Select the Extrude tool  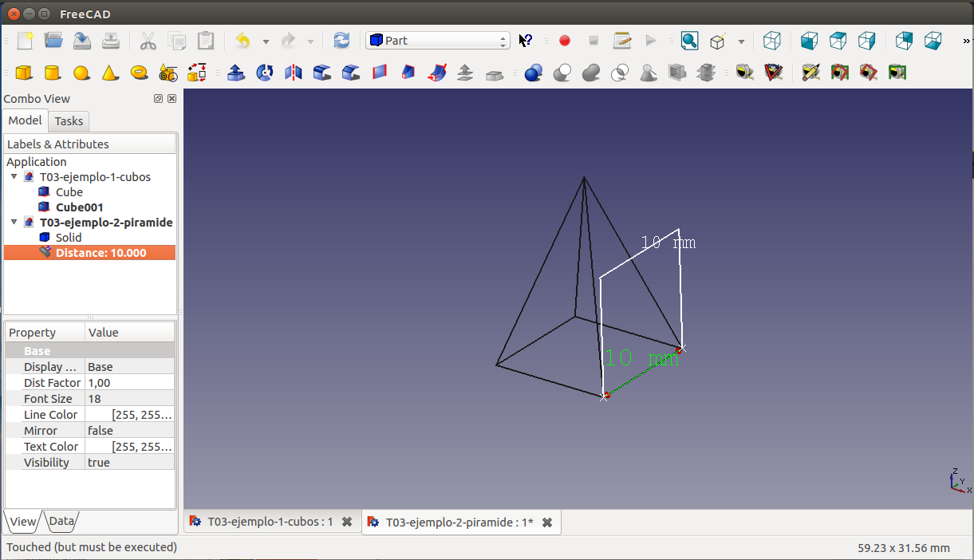click(x=236, y=73)
